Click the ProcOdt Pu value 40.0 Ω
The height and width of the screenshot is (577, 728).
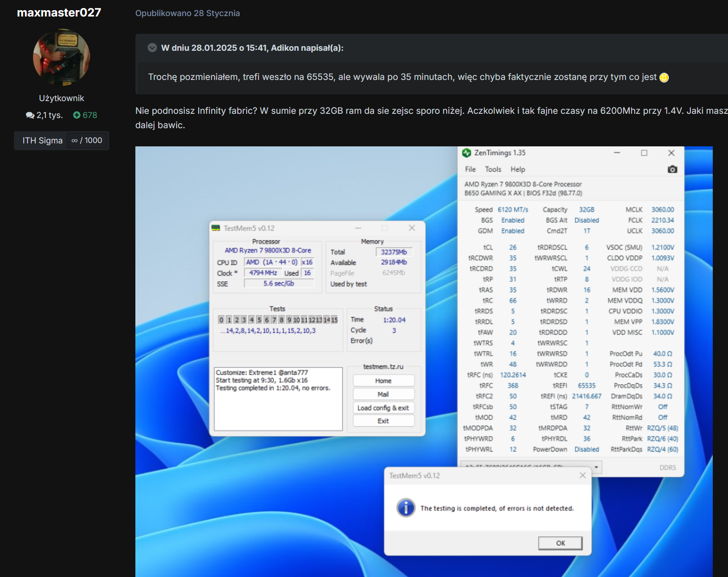coord(662,354)
